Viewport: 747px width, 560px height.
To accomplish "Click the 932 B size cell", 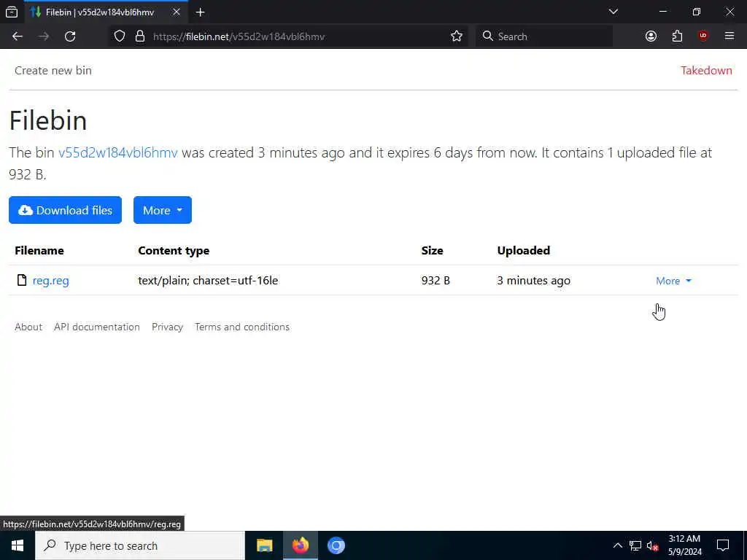I will 436,281.
